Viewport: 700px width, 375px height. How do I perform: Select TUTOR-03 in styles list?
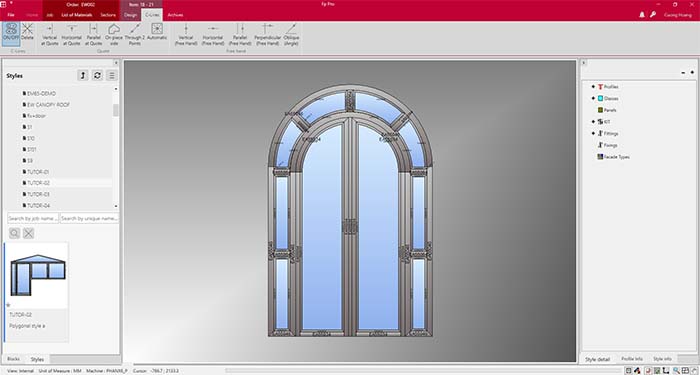pyautogui.click(x=38, y=194)
